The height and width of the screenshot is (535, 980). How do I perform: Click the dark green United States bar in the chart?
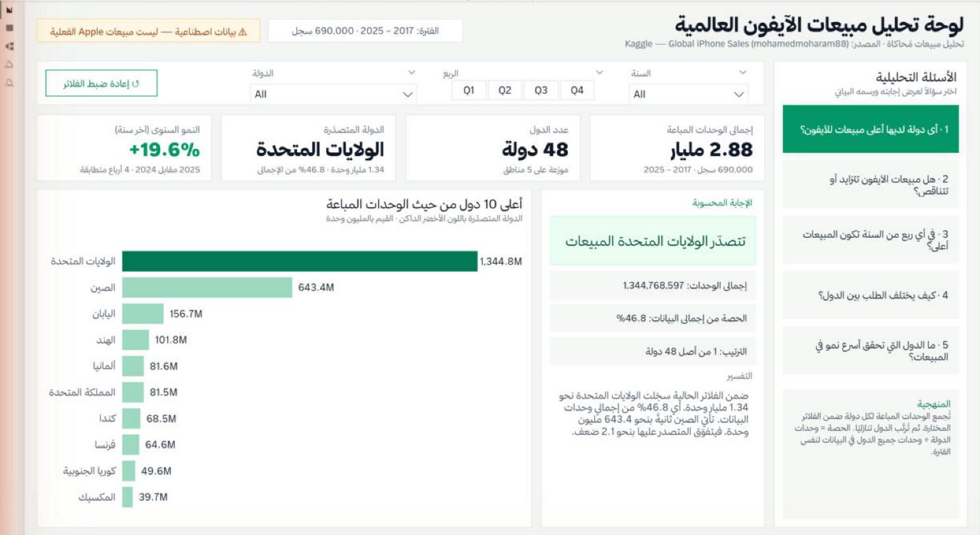click(x=300, y=261)
